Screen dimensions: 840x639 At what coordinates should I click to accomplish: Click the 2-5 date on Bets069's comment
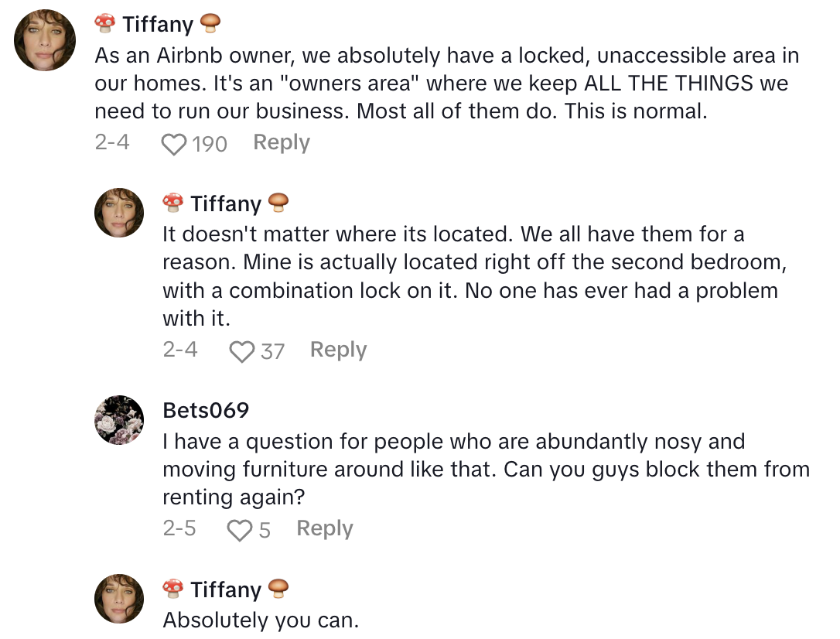(x=179, y=529)
